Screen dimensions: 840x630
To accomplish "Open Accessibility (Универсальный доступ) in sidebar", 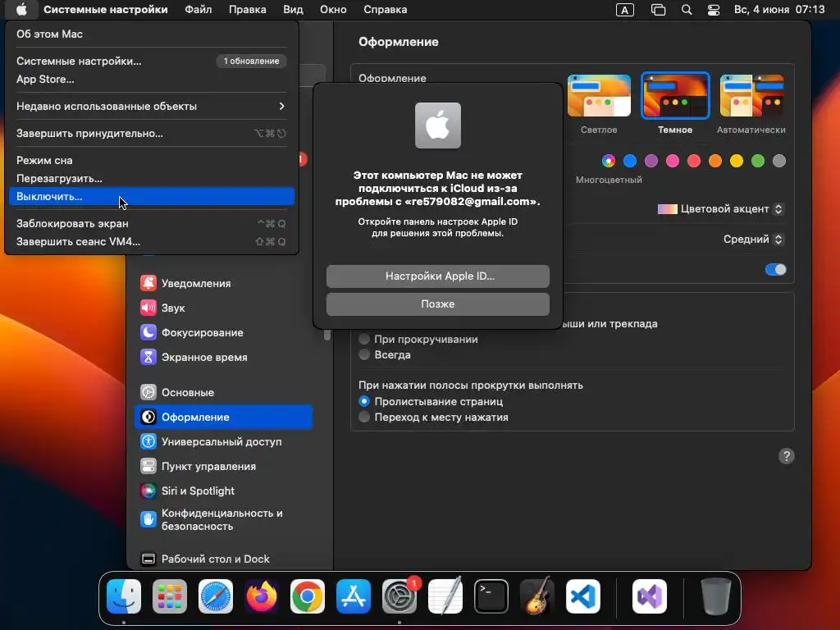I will 223,442.
